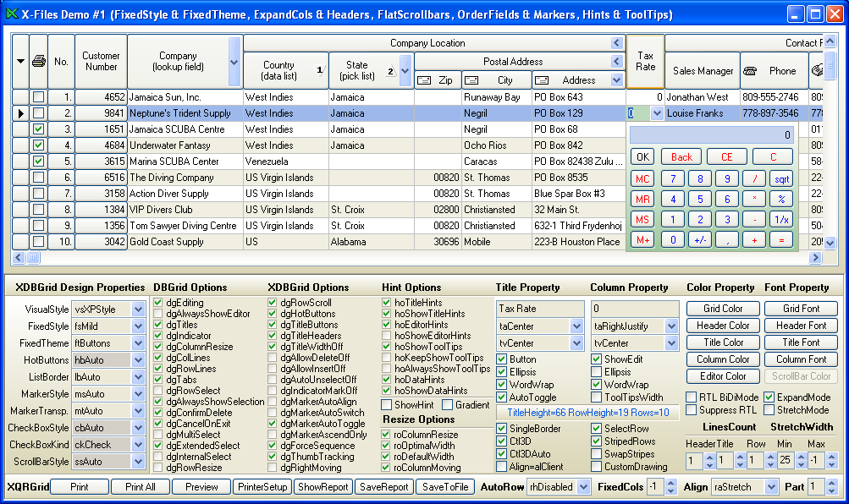This screenshot has width=849, height=504.
Task: Click the Zip column header icon
Action: [x=425, y=80]
